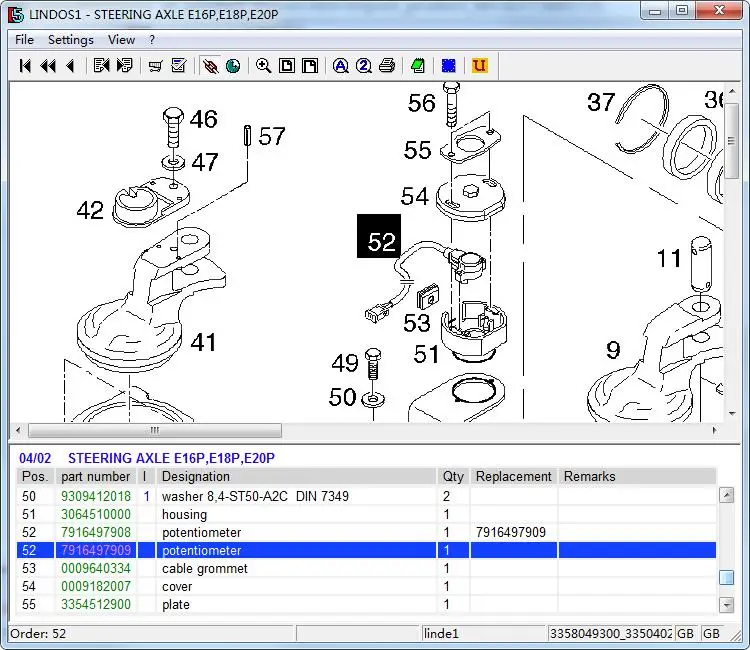Open the Settings menu

[70, 40]
